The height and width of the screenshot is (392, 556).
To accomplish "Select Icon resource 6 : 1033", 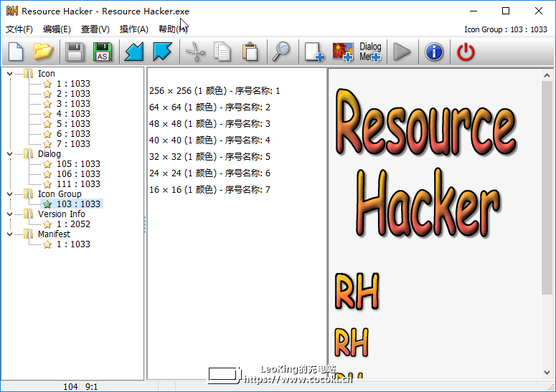I will tap(73, 134).
